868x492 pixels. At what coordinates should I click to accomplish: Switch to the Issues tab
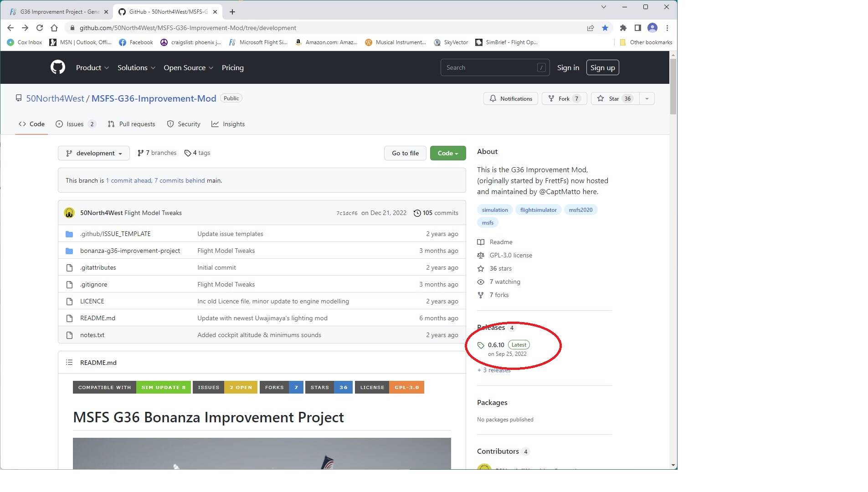click(75, 124)
